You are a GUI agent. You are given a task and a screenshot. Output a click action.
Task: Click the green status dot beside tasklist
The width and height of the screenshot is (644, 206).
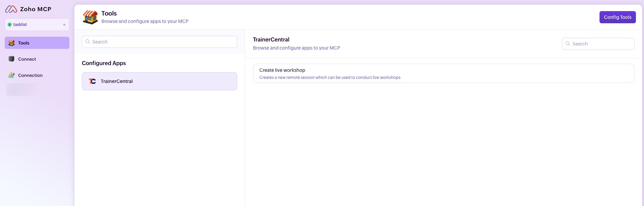coord(9,25)
